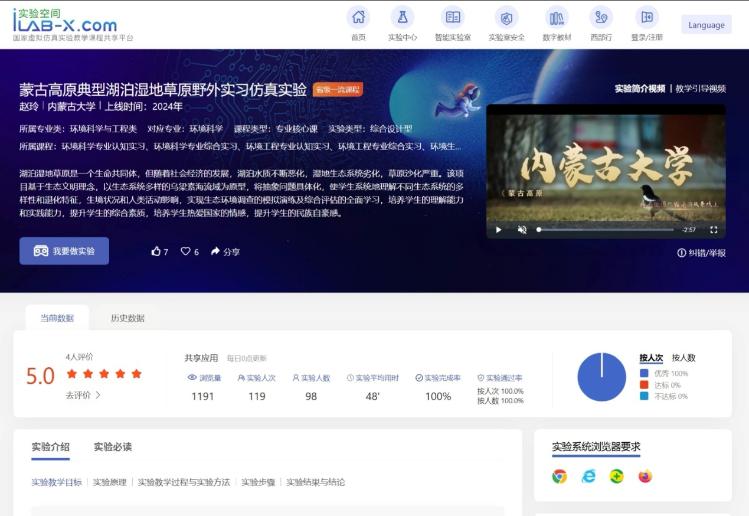Open 纠错/举报 report link
This screenshot has height=516, width=749.
click(702, 253)
